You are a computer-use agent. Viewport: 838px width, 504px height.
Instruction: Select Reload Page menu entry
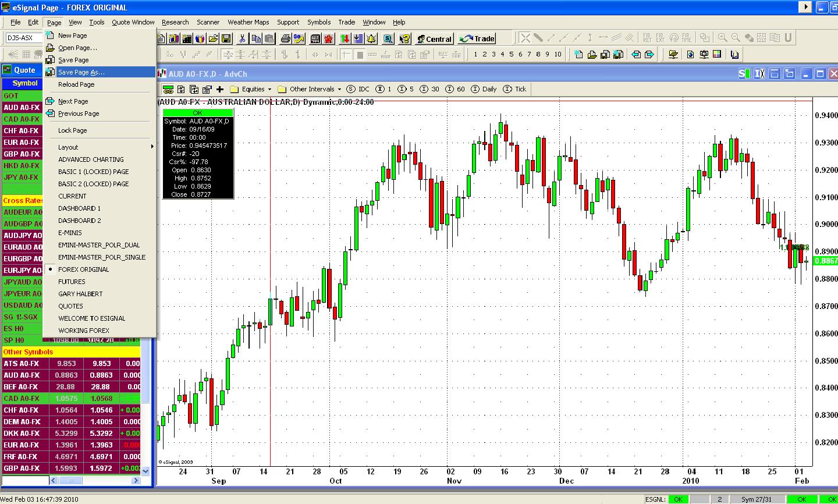point(99,84)
